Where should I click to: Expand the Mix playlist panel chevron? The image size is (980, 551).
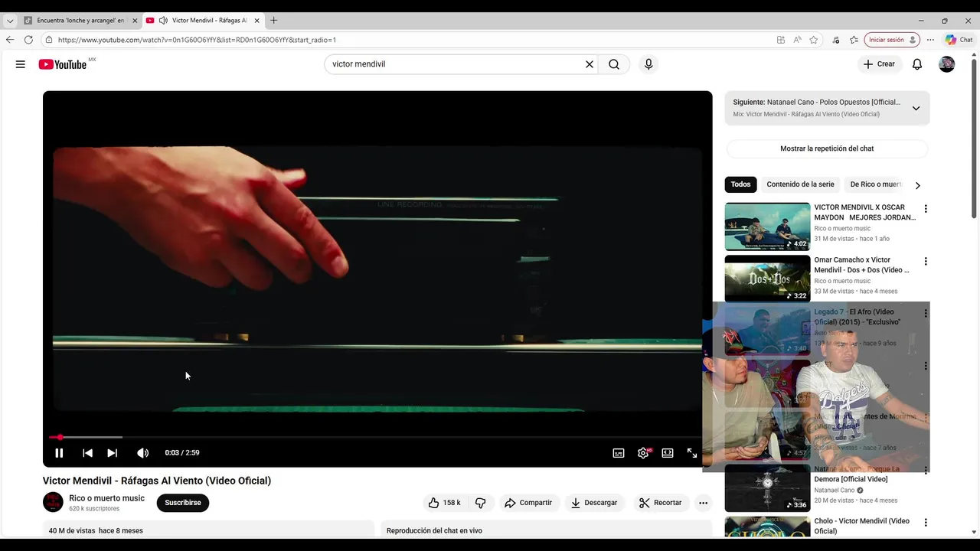pyautogui.click(x=916, y=108)
